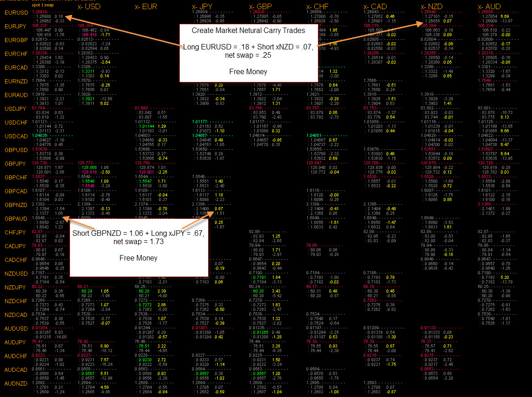The width and height of the screenshot is (532, 397).
Task: Click the GBPCAD pair label
Action: click(16, 191)
